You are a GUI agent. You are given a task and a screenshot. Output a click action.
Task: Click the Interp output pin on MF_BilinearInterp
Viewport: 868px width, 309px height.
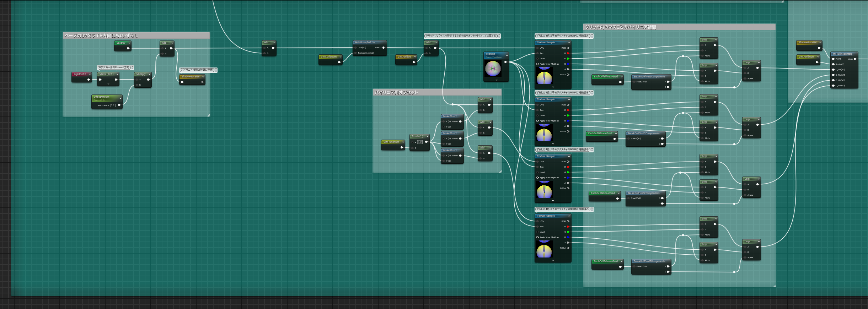point(855,59)
